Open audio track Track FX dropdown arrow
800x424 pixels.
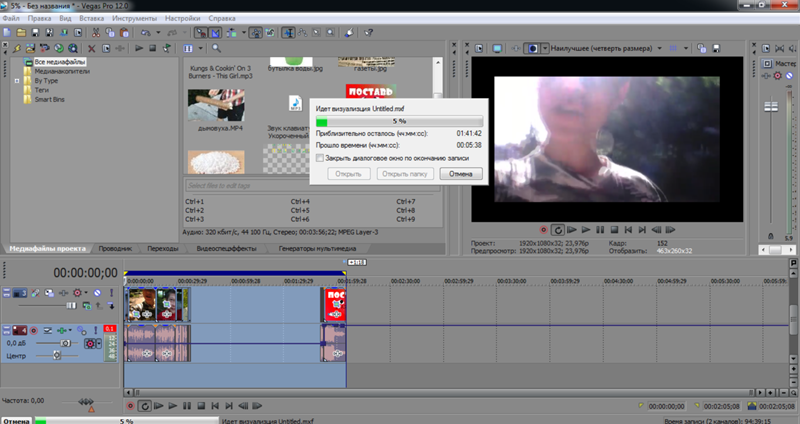point(70,331)
